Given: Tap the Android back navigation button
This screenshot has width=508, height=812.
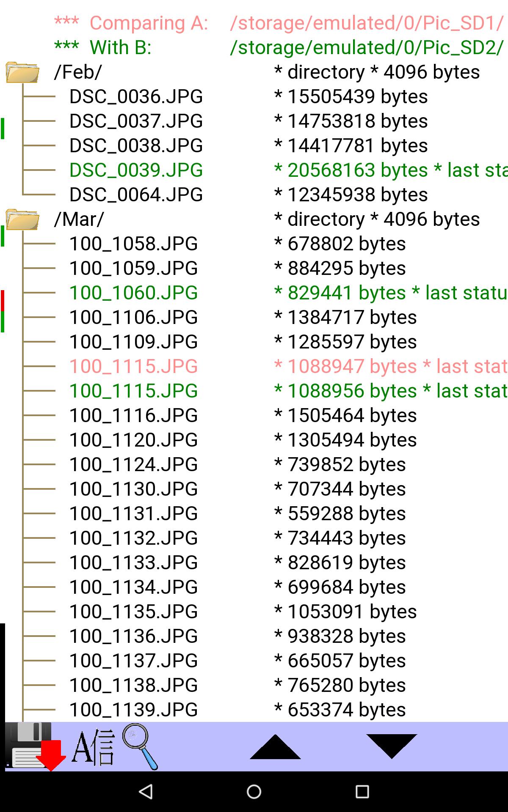Looking at the screenshot, I should (x=146, y=791).
